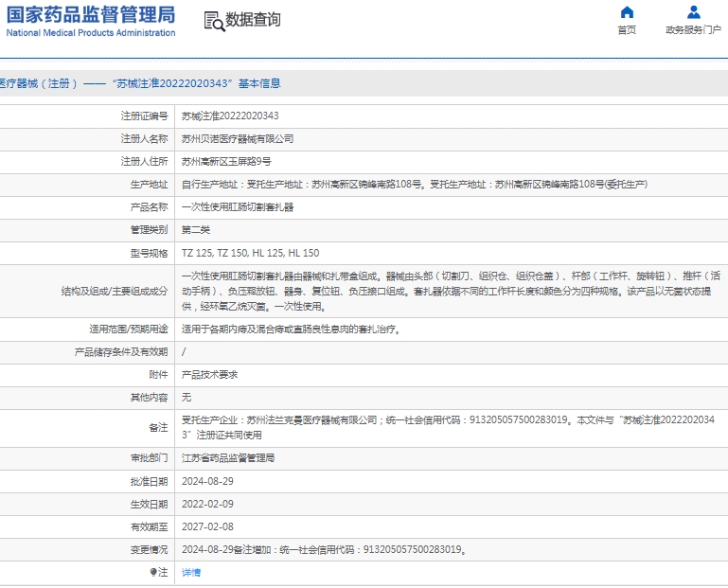728x588 pixels.
Task: Click the 审批部门 row label
Action: coord(149,458)
